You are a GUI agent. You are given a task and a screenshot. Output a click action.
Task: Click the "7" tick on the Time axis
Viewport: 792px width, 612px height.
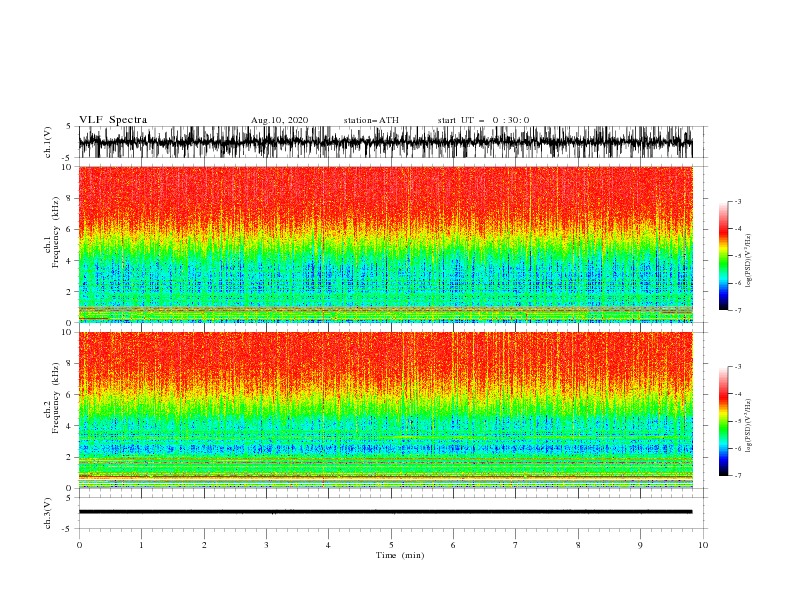pos(516,545)
